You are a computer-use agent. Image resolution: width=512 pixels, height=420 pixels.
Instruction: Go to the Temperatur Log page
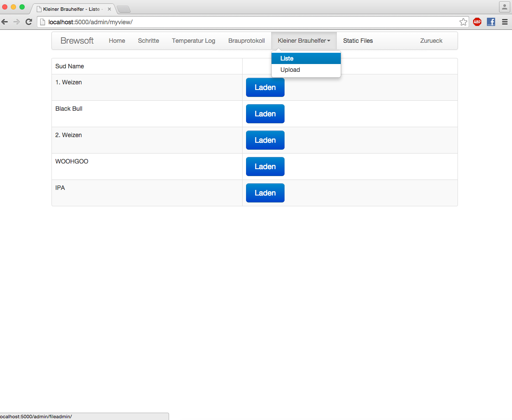tap(193, 41)
